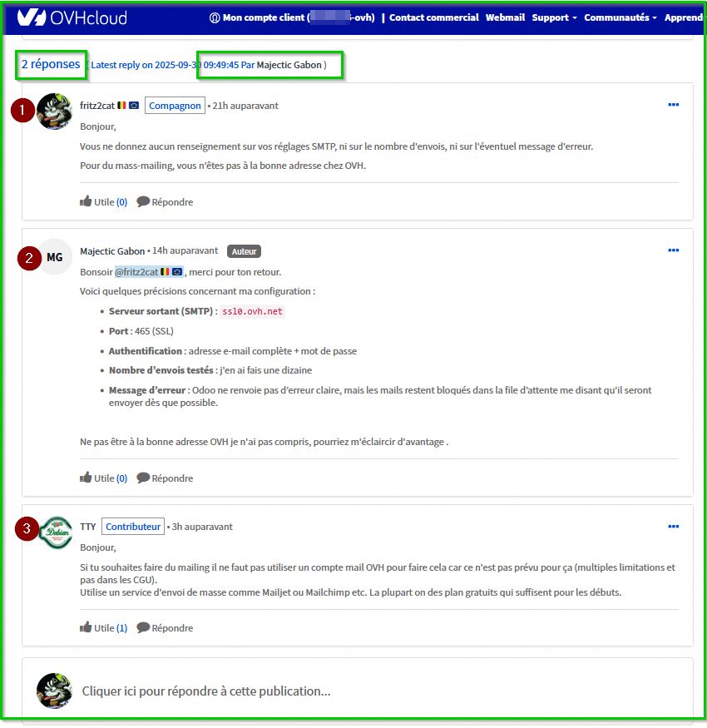Click Répondre under TTY's reply
The height and width of the screenshot is (728, 707).
[165, 627]
